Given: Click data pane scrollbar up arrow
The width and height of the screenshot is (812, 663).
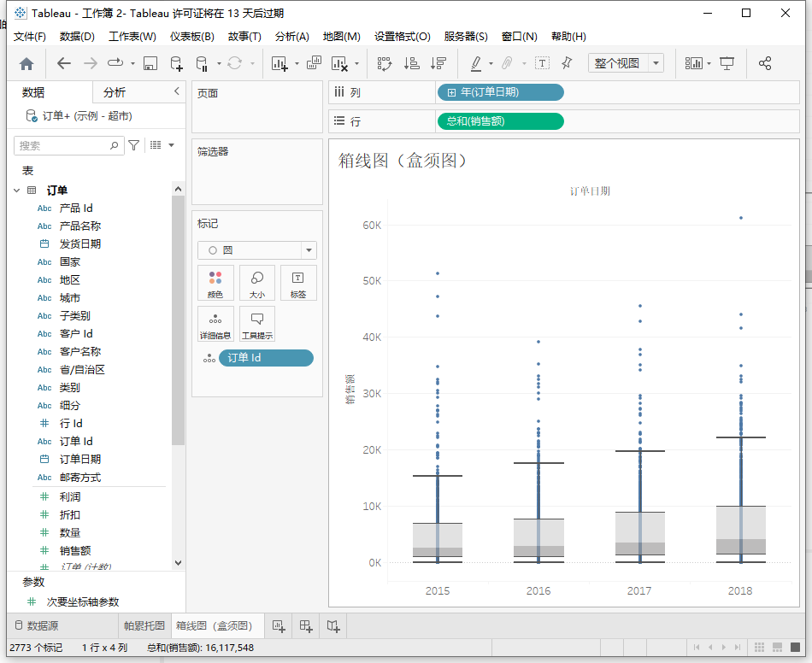Looking at the screenshot, I should (178, 190).
